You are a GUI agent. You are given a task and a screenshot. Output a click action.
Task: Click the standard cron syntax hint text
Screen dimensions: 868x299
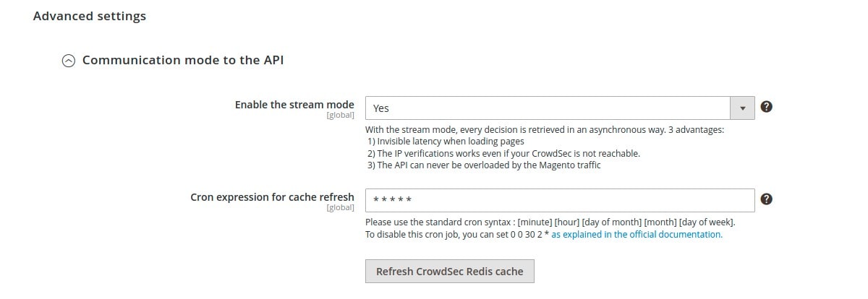tap(550, 222)
